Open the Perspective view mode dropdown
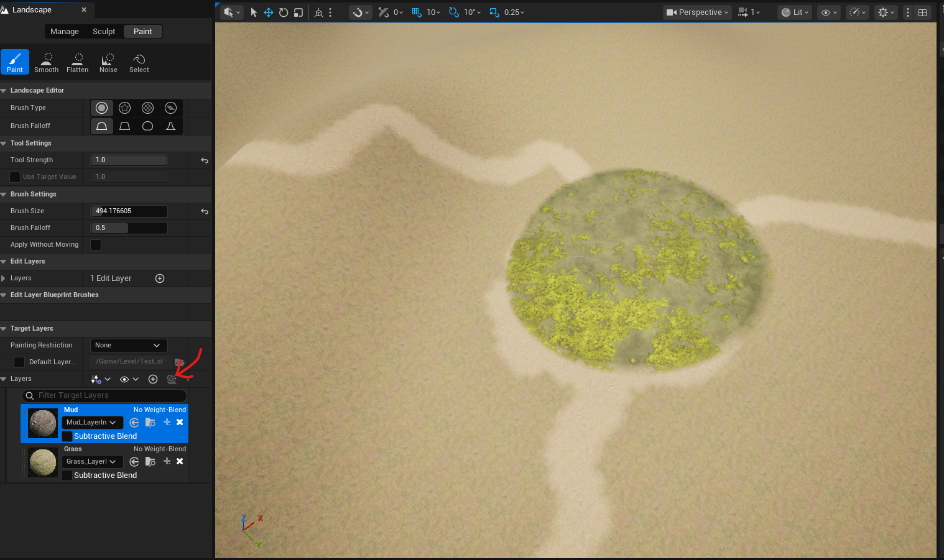Image resolution: width=944 pixels, height=560 pixels. click(x=696, y=12)
